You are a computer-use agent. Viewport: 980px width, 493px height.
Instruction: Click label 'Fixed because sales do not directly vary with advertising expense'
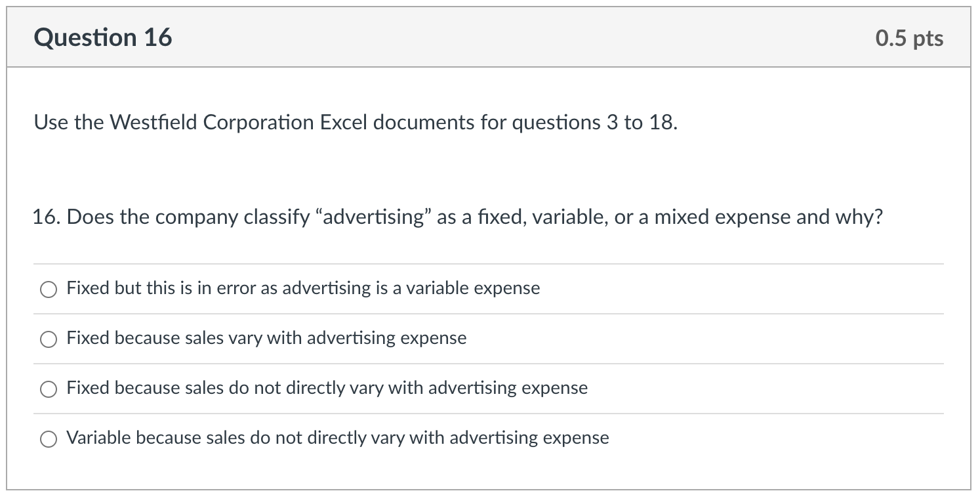[327, 388]
